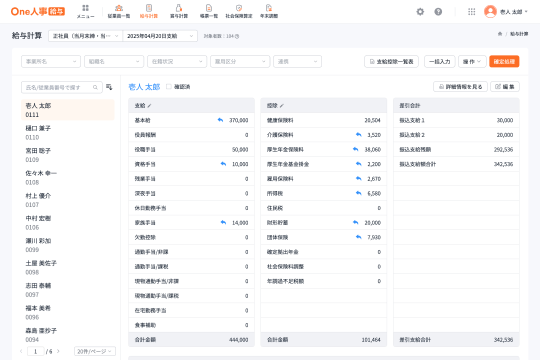Image resolution: width=540 pixels, height=360 pixels.
Task: Open the 20件/ページ page size dropdown
Action: 95,351
